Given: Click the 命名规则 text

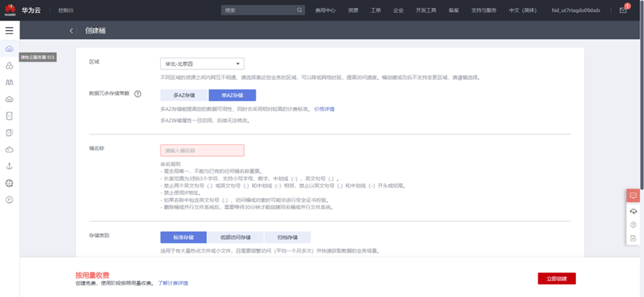Looking at the screenshot, I should click(x=169, y=163).
